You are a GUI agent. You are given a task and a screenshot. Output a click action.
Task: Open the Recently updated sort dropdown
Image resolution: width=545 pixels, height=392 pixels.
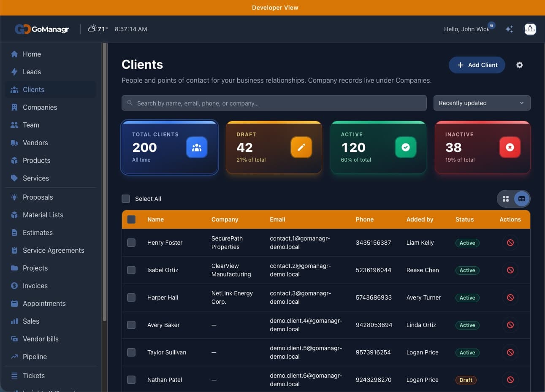[482, 103]
